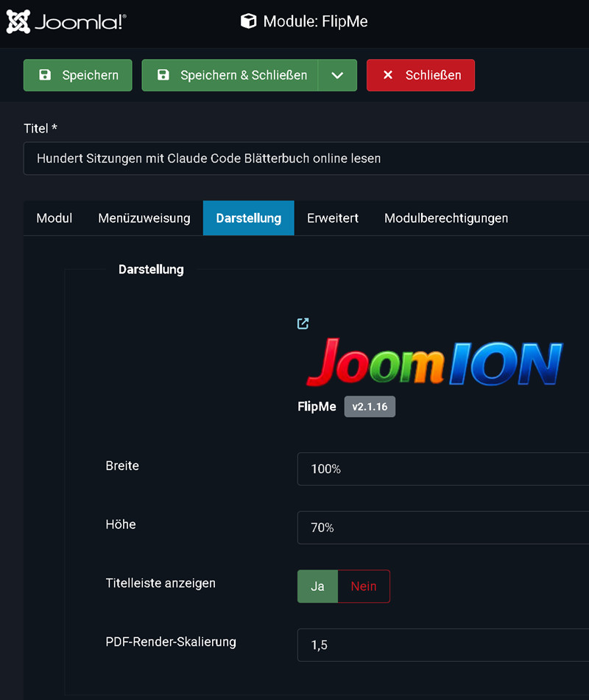Open the Modulberechtigungen tab
Screen dimensions: 589x700
pyautogui.click(x=446, y=218)
